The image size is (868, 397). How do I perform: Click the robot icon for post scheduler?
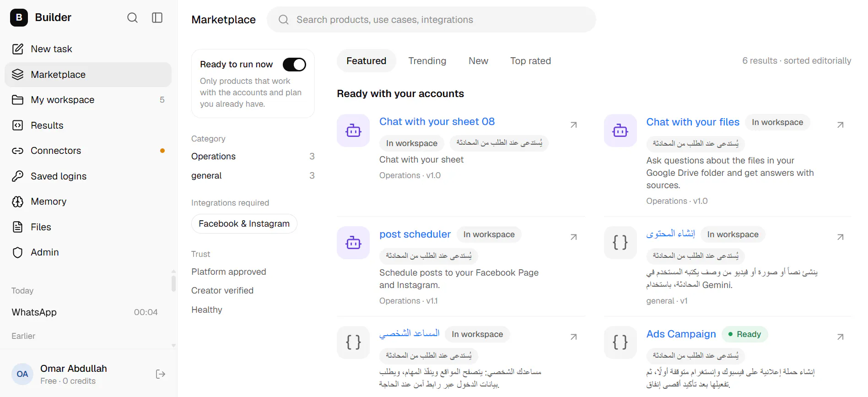(x=353, y=243)
